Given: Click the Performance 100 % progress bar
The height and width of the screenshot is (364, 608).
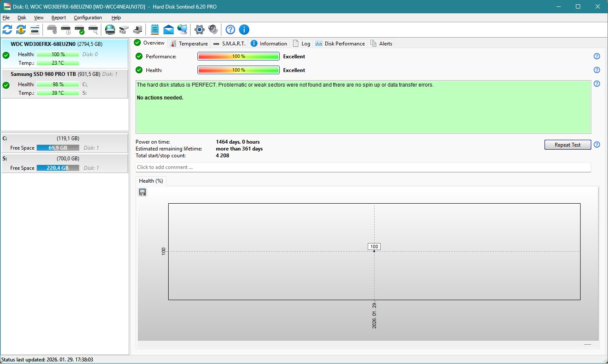Looking at the screenshot, I should pos(239,56).
